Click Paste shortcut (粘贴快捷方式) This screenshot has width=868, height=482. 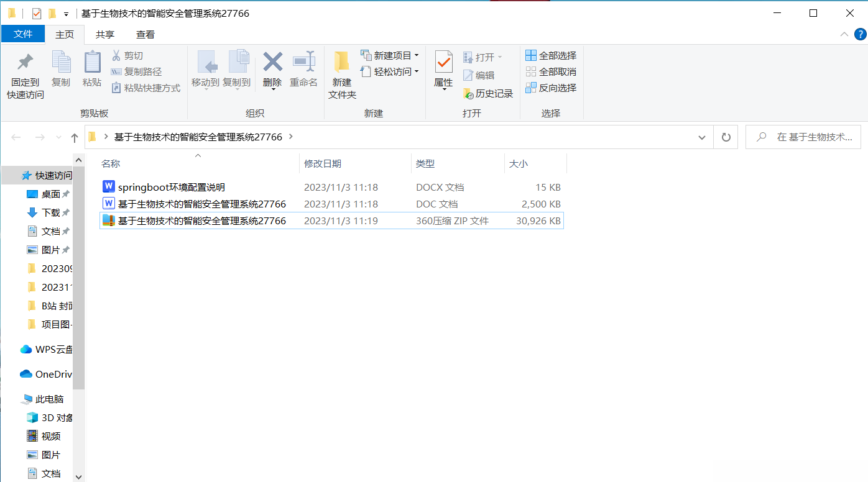[145, 88]
